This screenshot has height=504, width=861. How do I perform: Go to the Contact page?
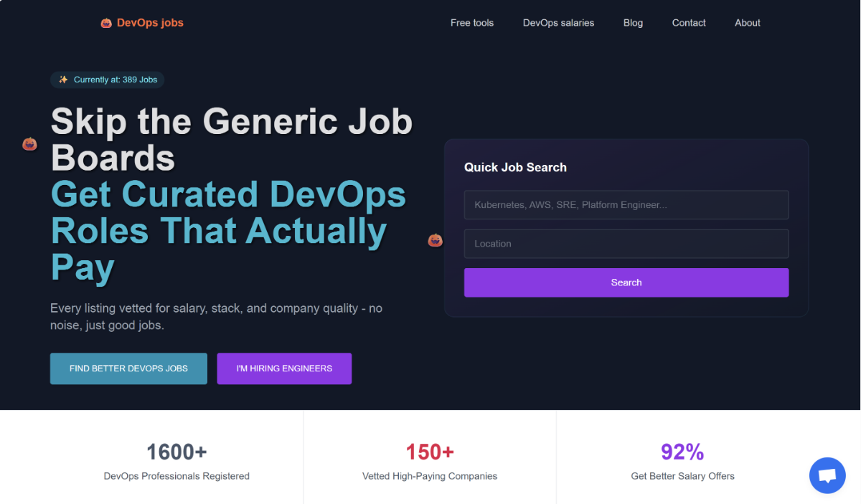click(x=688, y=22)
